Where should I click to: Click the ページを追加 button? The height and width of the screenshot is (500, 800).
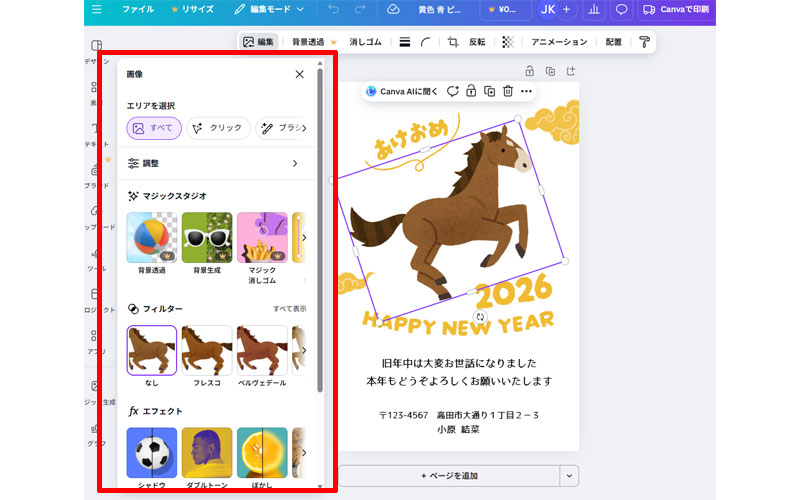coord(449,476)
